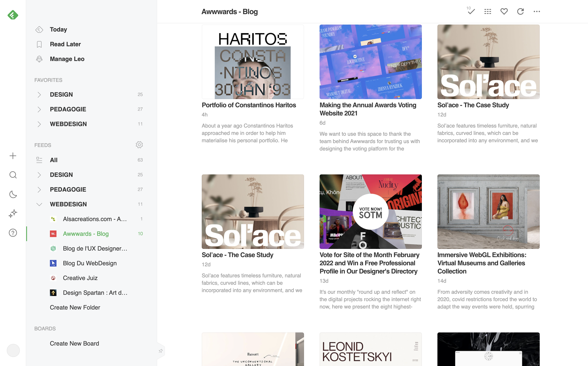The height and width of the screenshot is (366, 588).
Task: Click the sparkle upgrade icon in sidebar
Action: pos(13,213)
